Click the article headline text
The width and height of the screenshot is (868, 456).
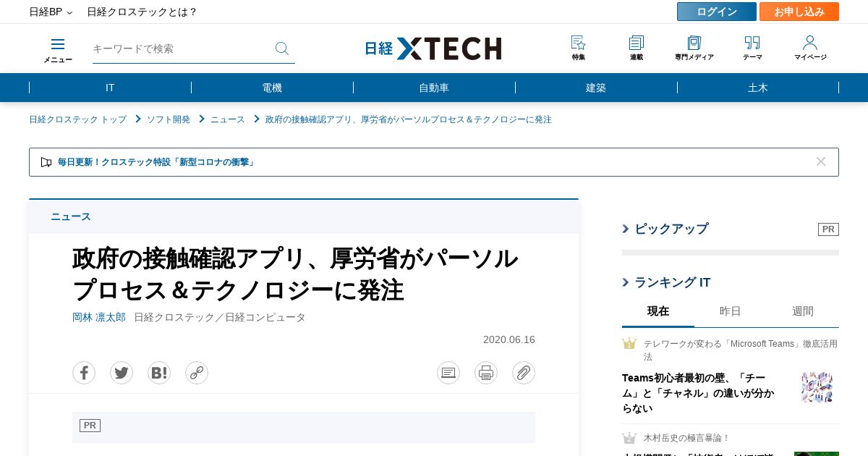[295, 274]
